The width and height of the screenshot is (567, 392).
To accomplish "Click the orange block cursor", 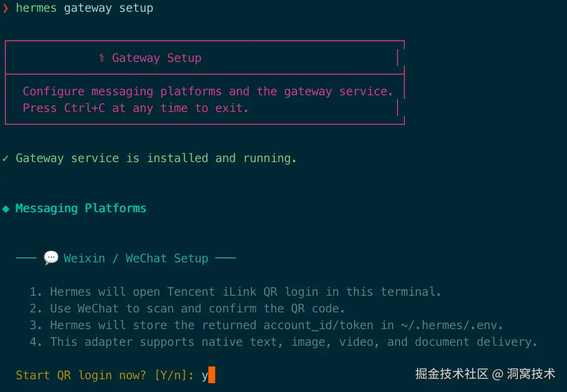I will coord(212,375).
